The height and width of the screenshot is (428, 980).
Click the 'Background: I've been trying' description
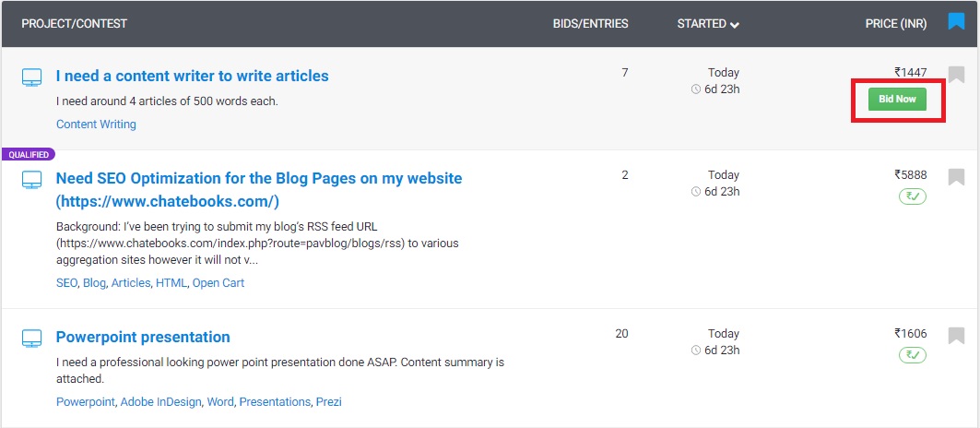click(258, 243)
